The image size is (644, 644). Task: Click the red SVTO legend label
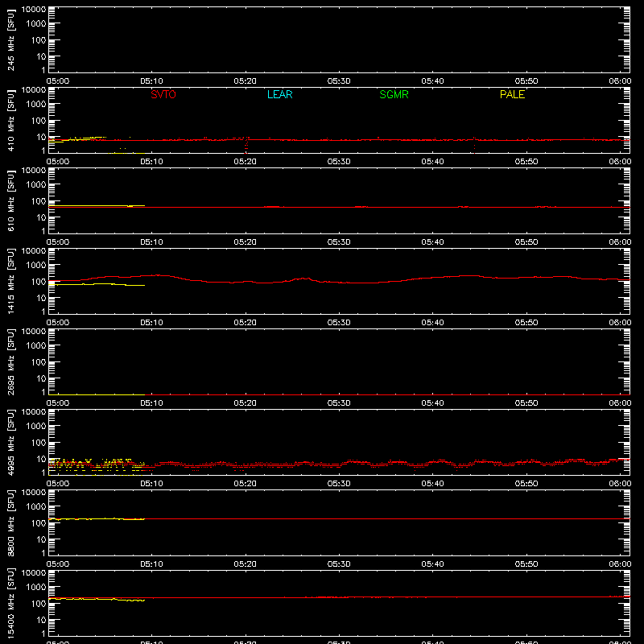(163, 94)
